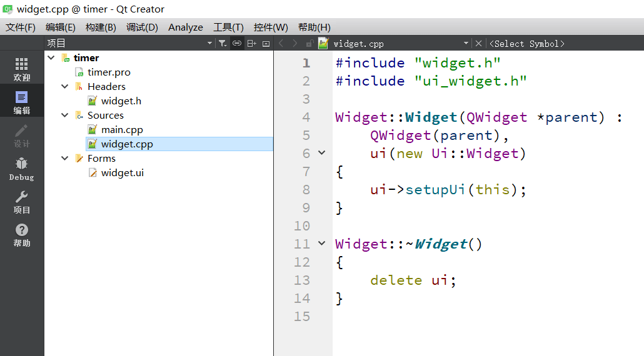Click the Qt Creator title bar icon
This screenshot has height=356, width=644.
coord(8,9)
